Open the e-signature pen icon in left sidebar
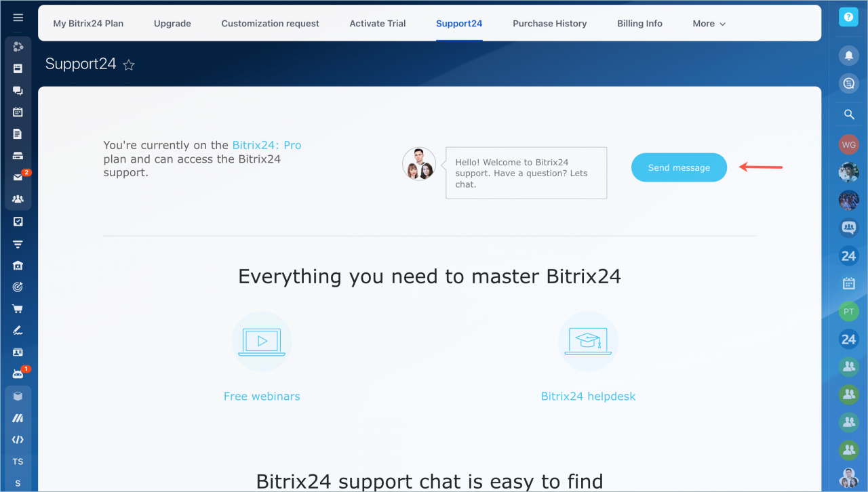Viewport: 868px width, 492px height. point(18,331)
